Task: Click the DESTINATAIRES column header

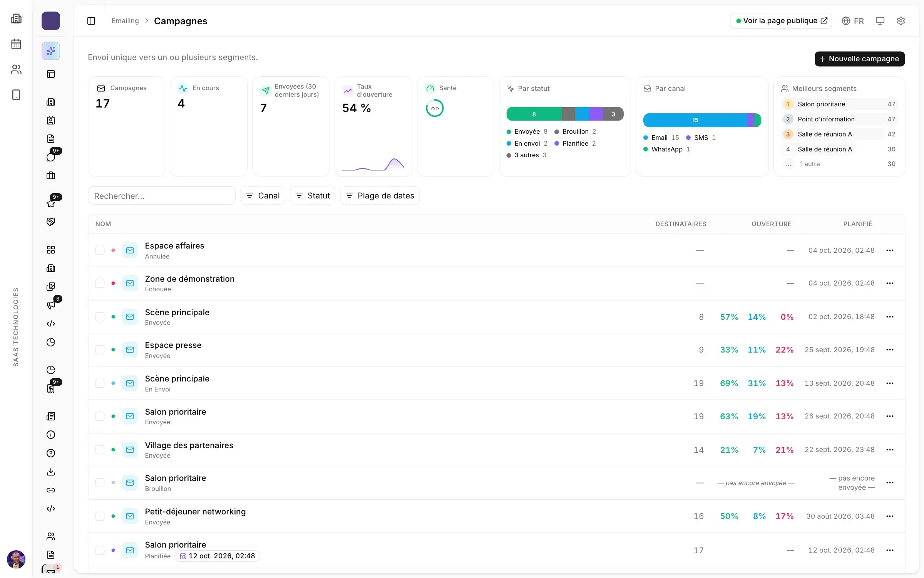Action: pyautogui.click(x=681, y=224)
